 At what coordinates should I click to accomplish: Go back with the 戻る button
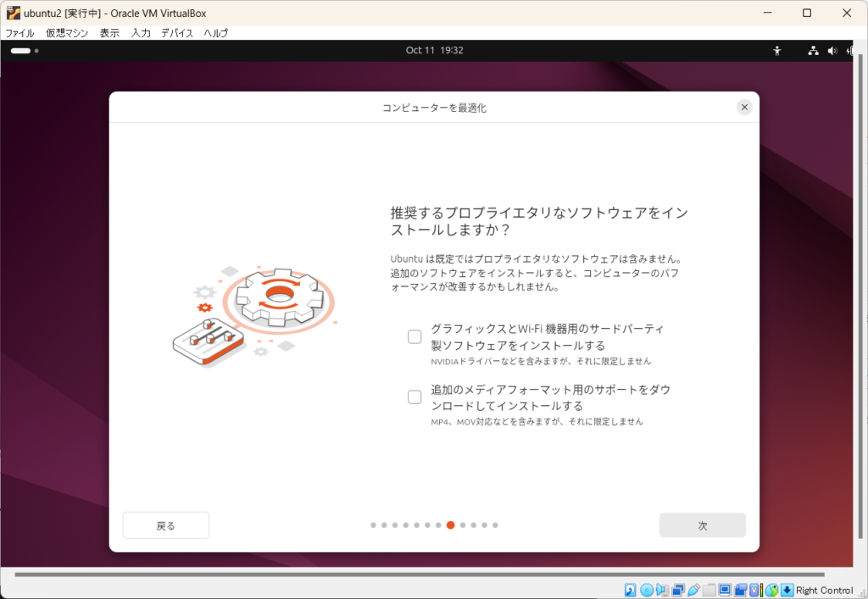[x=165, y=525]
